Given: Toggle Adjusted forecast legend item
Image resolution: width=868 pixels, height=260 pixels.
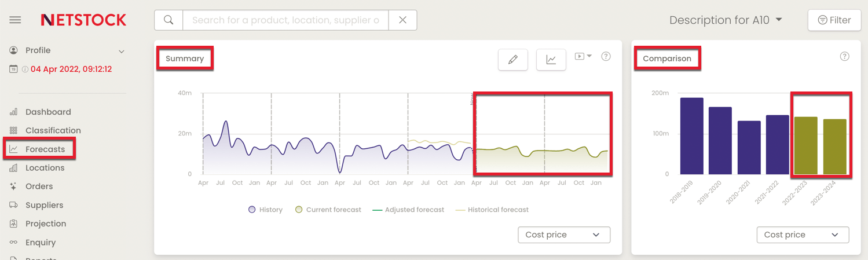Looking at the screenshot, I should point(408,210).
